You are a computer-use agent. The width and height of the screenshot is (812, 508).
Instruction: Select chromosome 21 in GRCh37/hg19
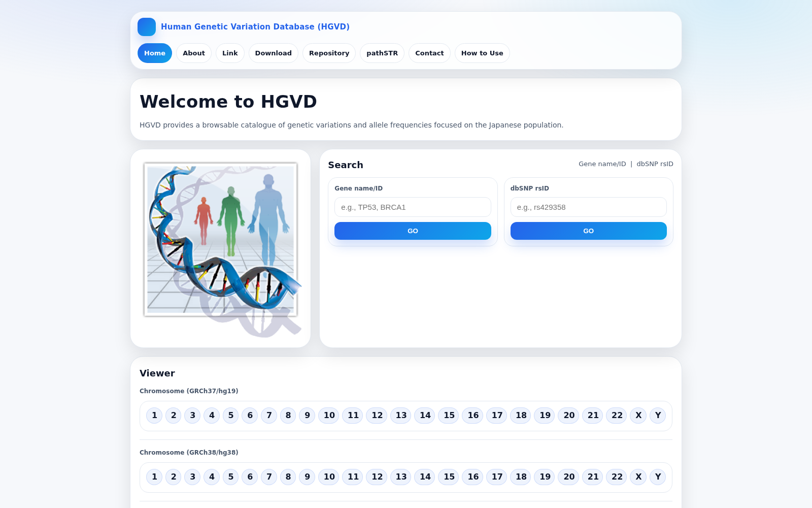pos(593,416)
